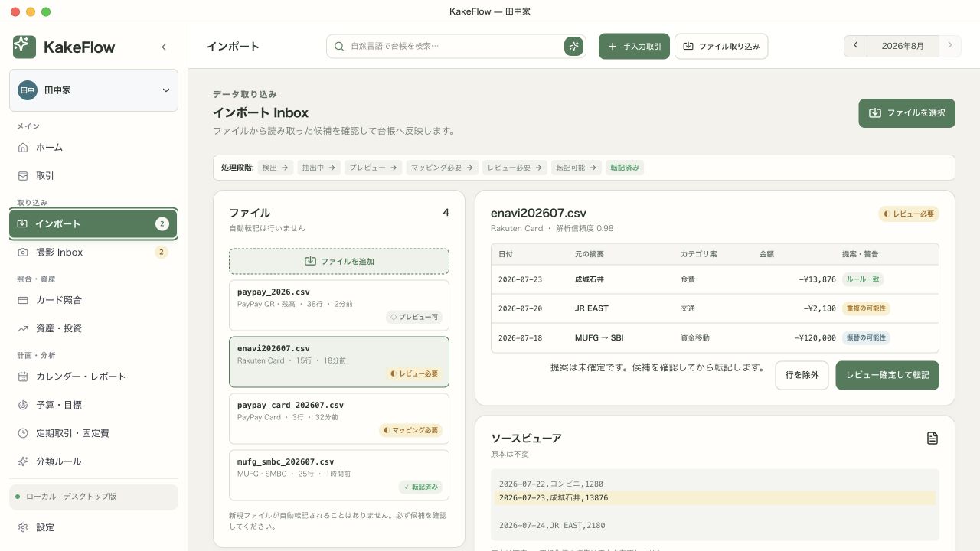Open 定期取引・固定費 in the sidebar
Screen dimensions: 980x551
[93, 433]
